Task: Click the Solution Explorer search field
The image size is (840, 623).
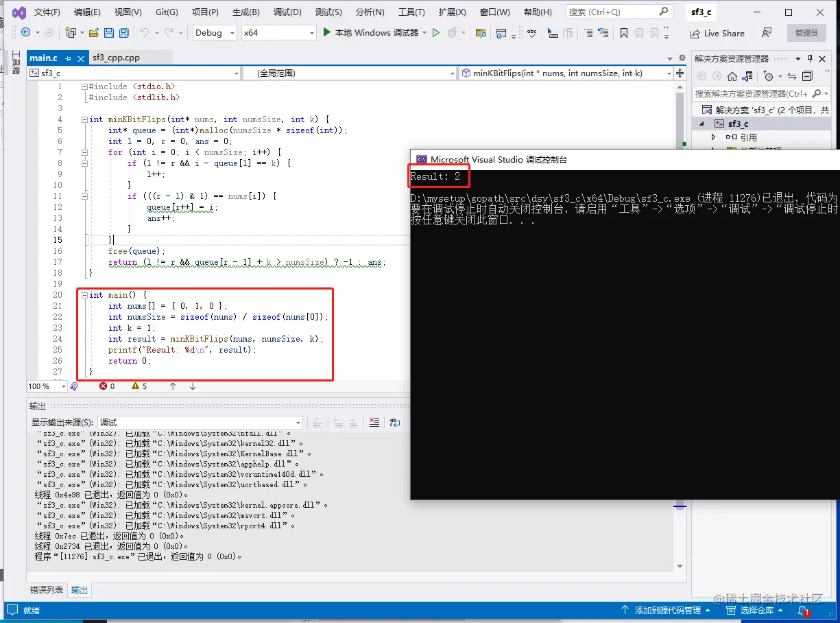Action: (x=761, y=93)
